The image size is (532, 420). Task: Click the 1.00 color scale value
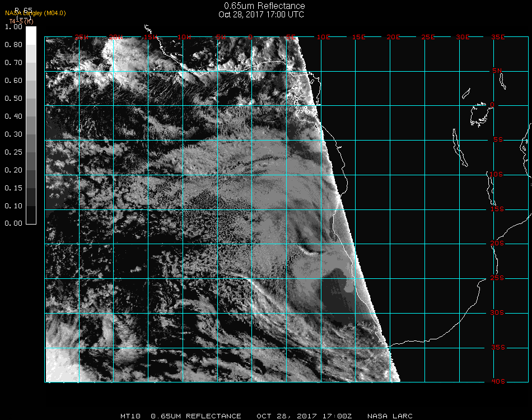(x=13, y=27)
